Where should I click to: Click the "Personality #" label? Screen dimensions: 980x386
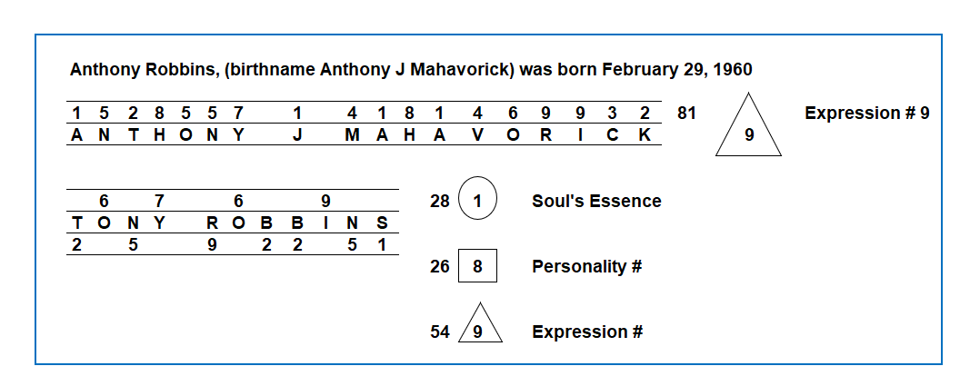click(x=587, y=267)
